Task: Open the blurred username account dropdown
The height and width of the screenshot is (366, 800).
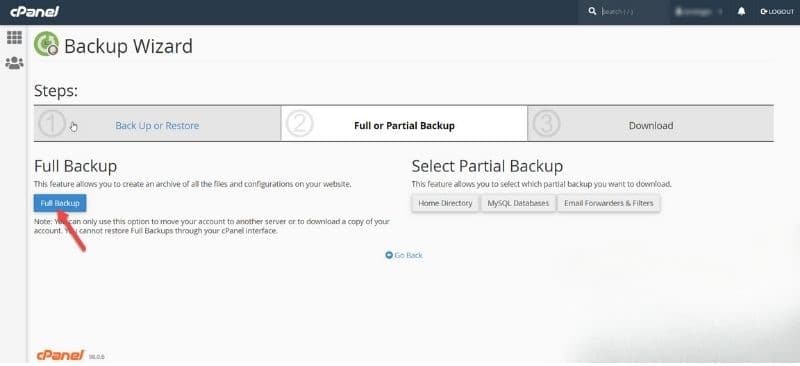Action: [698, 11]
